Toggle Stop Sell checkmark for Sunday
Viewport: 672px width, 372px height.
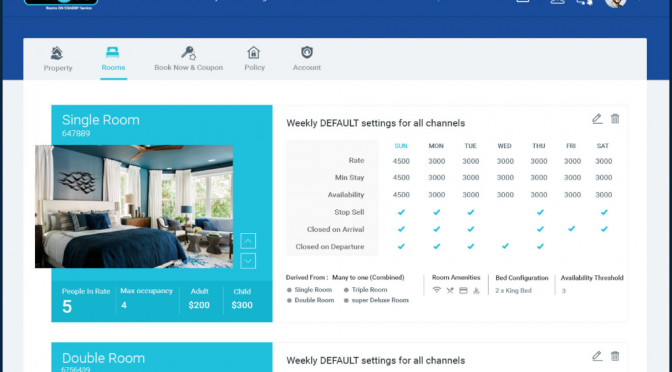click(401, 212)
